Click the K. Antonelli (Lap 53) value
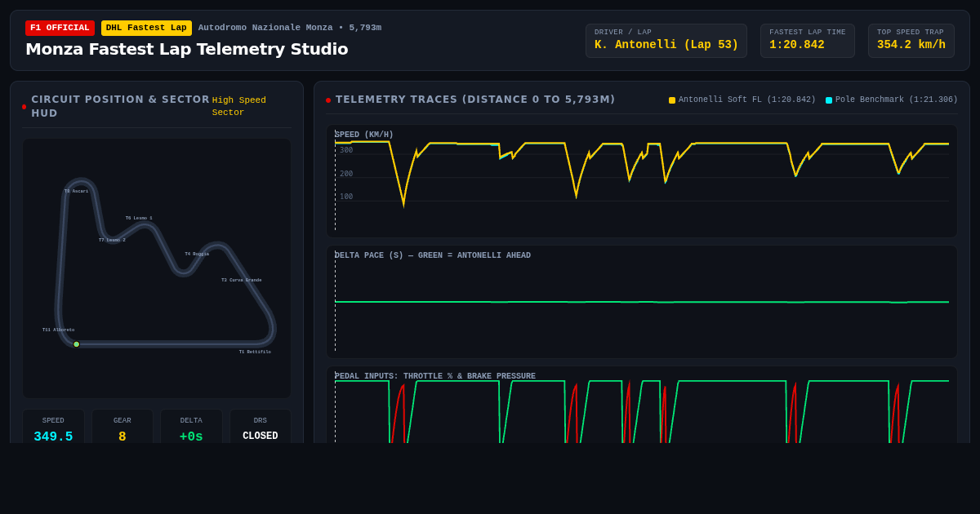The width and height of the screenshot is (980, 514). click(666, 45)
